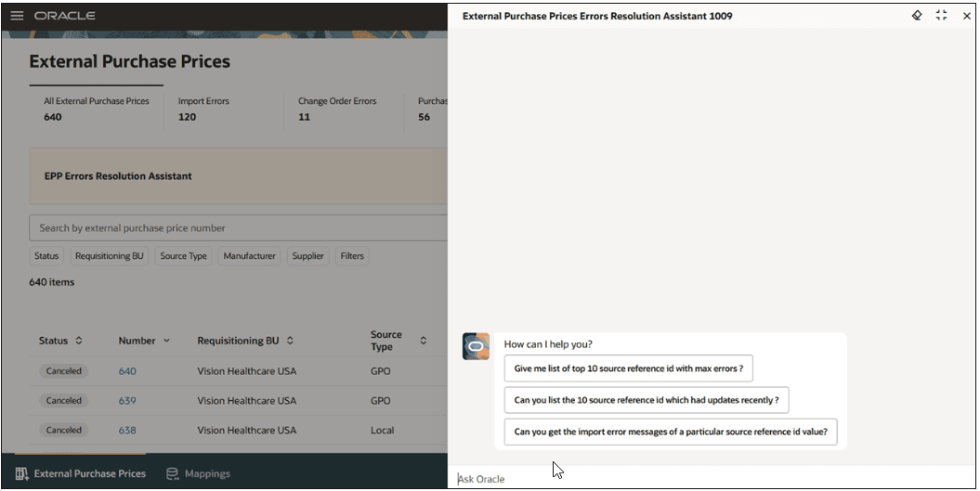
Task: Click the External Purchase Prices tab icon
Action: [21, 474]
